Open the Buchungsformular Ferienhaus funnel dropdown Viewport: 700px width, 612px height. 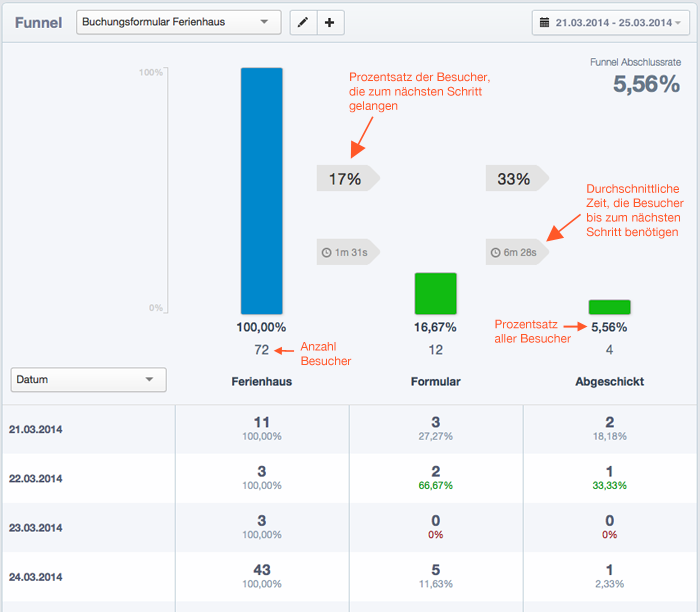click(179, 22)
